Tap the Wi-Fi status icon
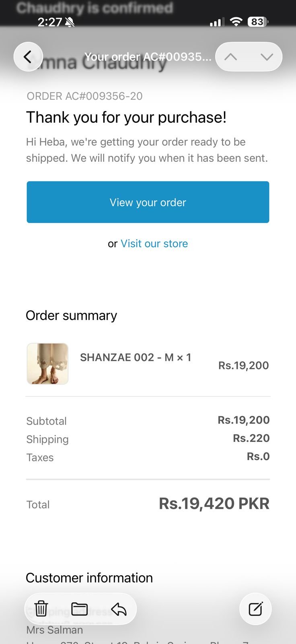 236,22
